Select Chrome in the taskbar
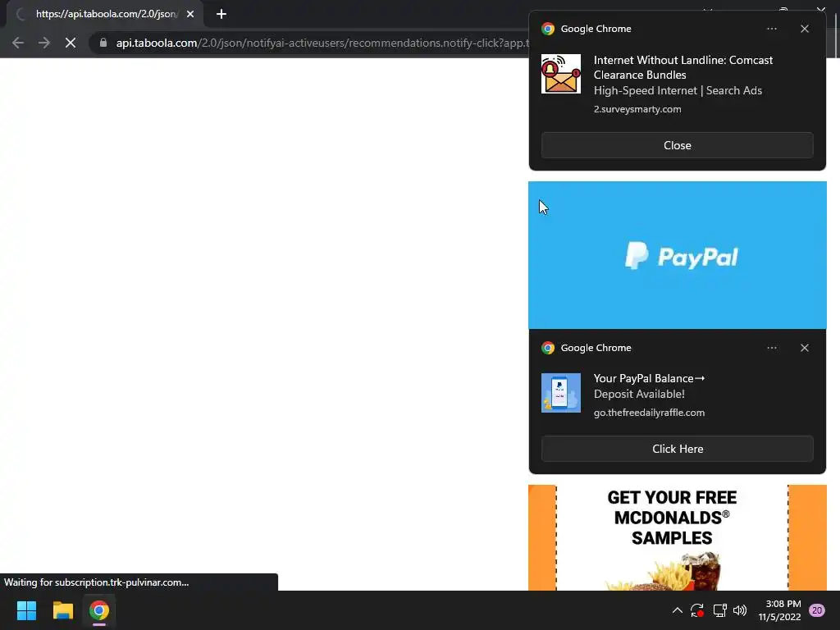This screenshot has height=630, width=840. coord(99,610)
